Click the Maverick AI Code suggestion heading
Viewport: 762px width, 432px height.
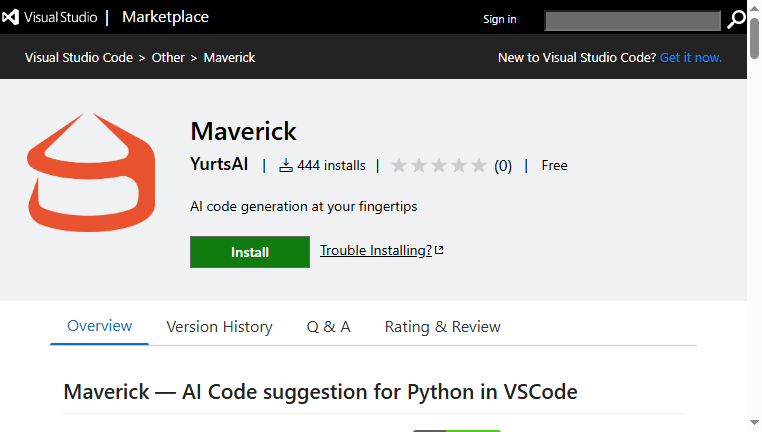tap(320, 392)
